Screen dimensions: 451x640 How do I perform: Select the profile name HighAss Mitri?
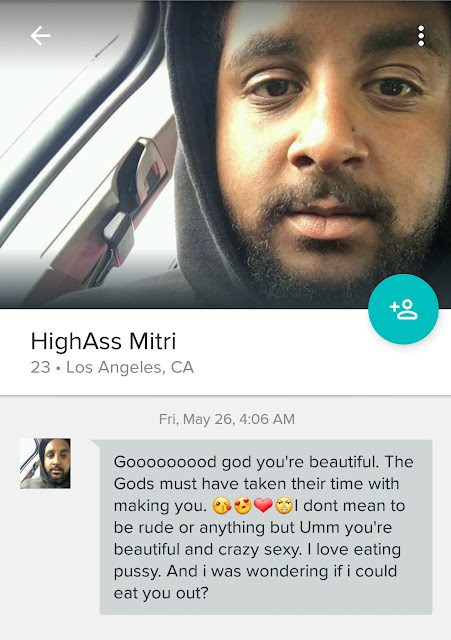click(103, 342)
